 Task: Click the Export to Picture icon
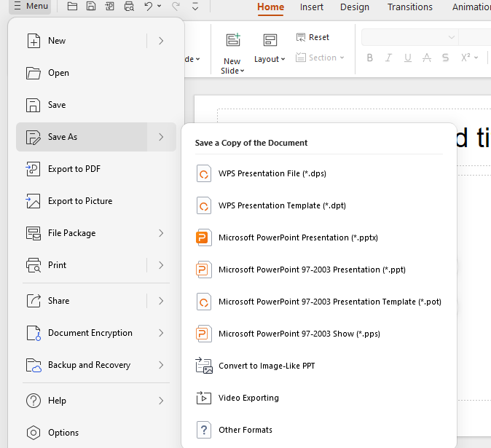pyautogui.click(x=34, y=201)
